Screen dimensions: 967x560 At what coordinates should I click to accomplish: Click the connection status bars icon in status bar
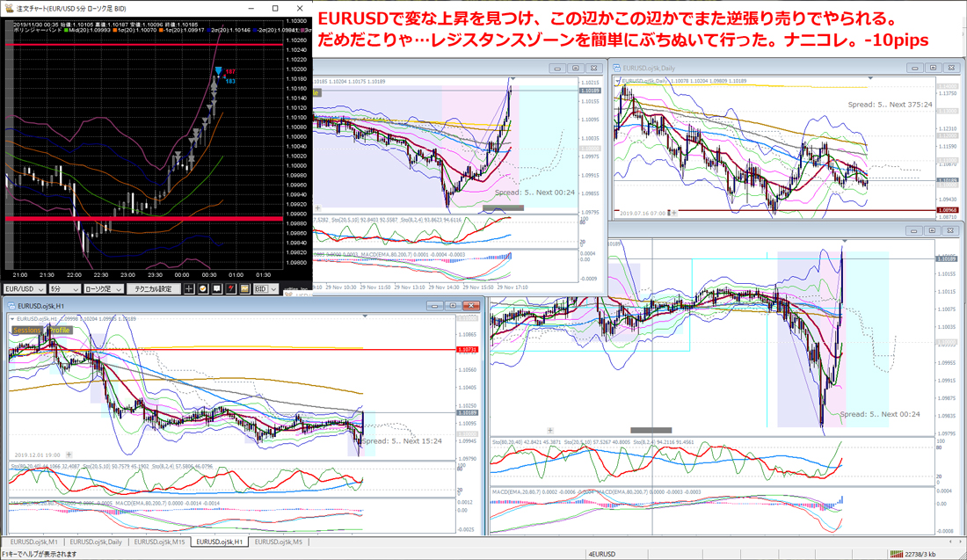click(896, 554)
